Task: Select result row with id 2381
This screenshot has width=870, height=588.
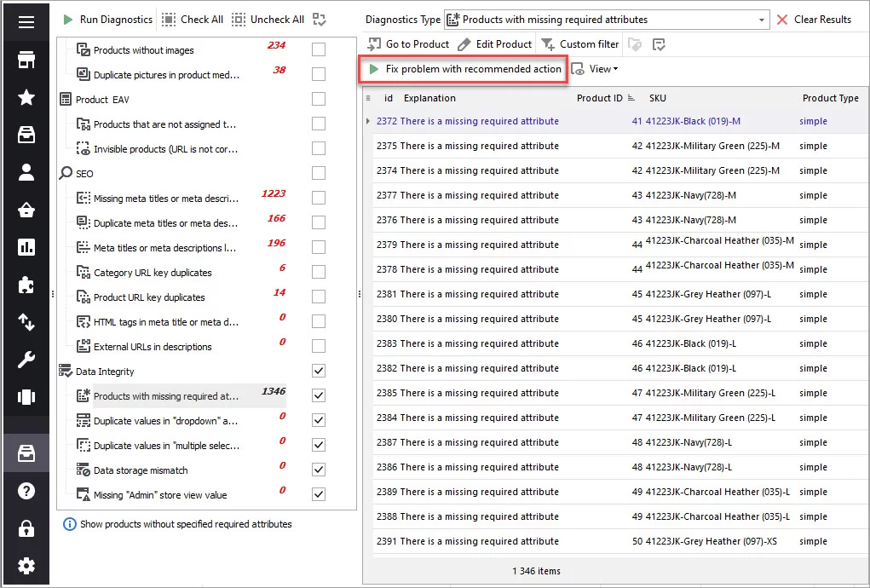Action: tap(620, 294)
